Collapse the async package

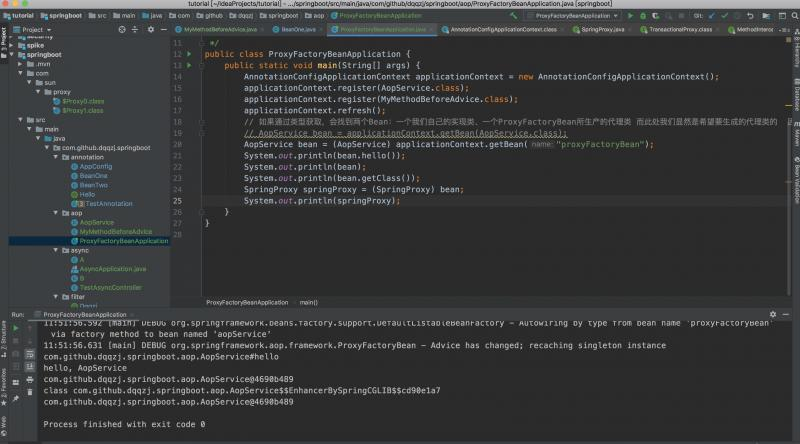[x=56, y=250]
